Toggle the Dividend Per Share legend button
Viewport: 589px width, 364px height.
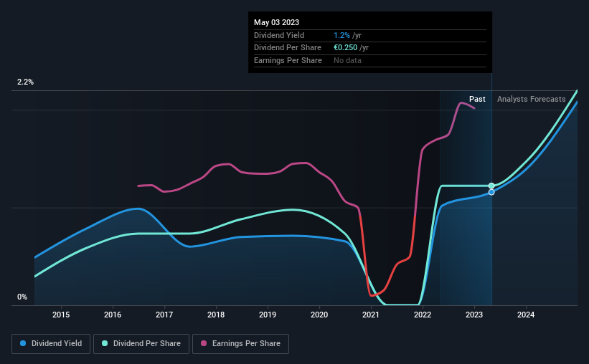click(141, 344)
